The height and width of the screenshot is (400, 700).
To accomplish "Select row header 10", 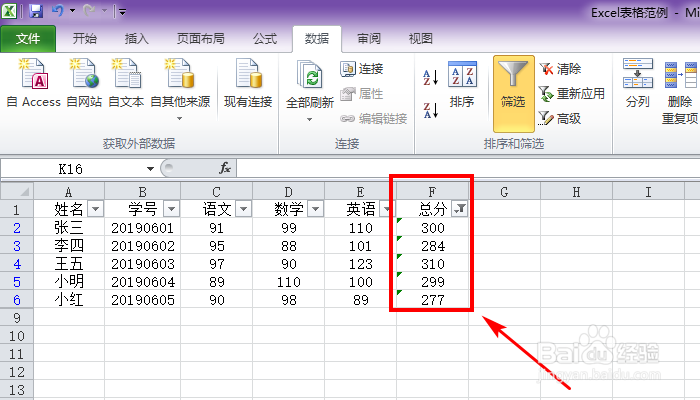I will 17,336.
